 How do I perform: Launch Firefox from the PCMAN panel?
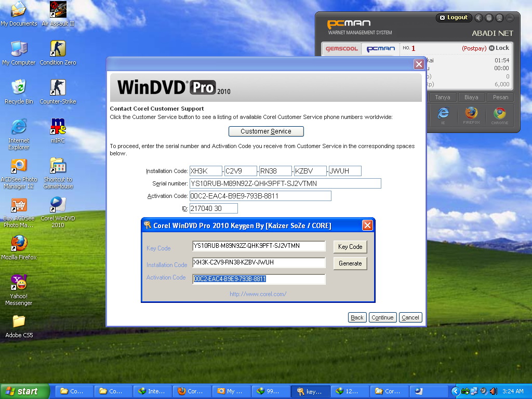point(471,115)
